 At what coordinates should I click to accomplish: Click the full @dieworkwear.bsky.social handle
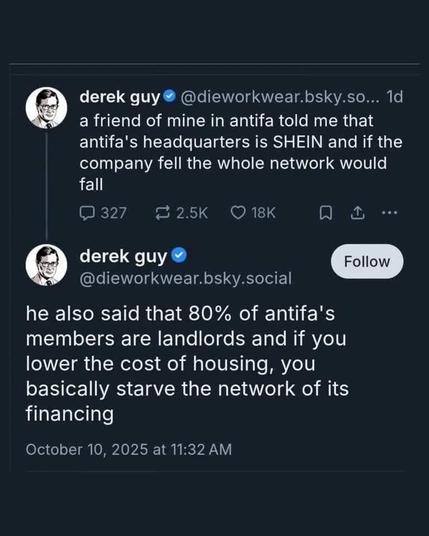[x=186, y=278]
